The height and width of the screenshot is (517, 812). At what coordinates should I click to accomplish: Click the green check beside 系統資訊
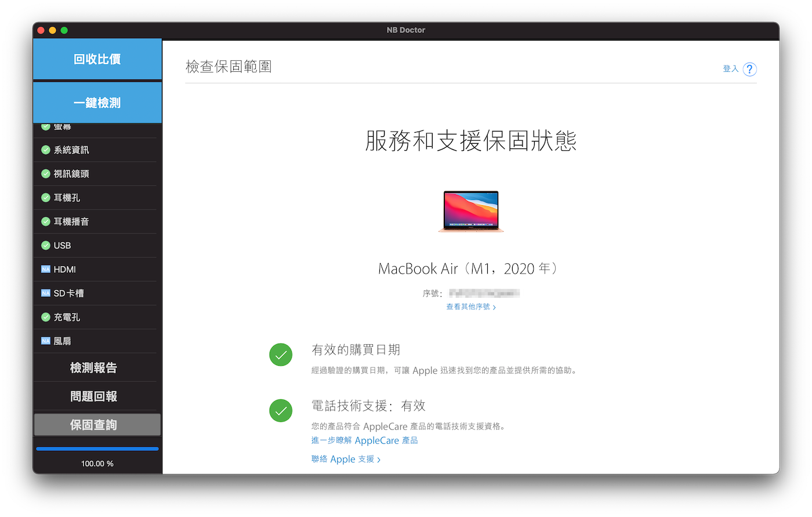[46, 150]
